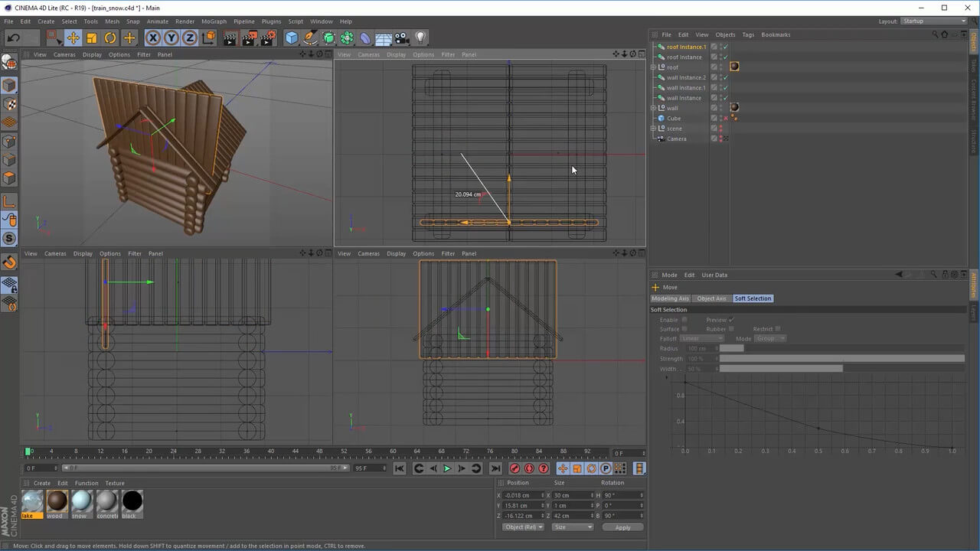
Task: Toggle the green checkmark on roof Instance
Action: click(x=725, y=57)
